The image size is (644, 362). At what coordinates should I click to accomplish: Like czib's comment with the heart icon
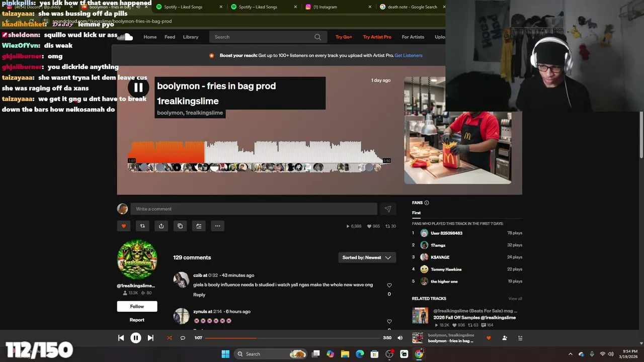389,285
